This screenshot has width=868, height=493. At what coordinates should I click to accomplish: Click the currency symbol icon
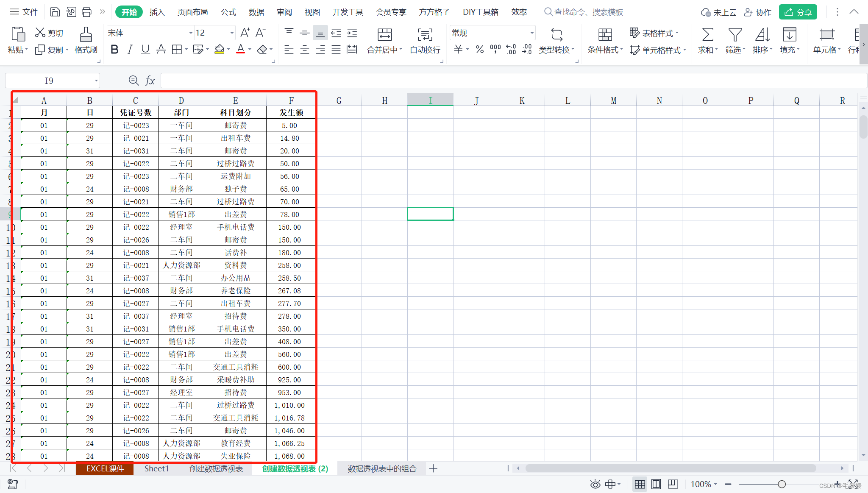click(458, 50)
